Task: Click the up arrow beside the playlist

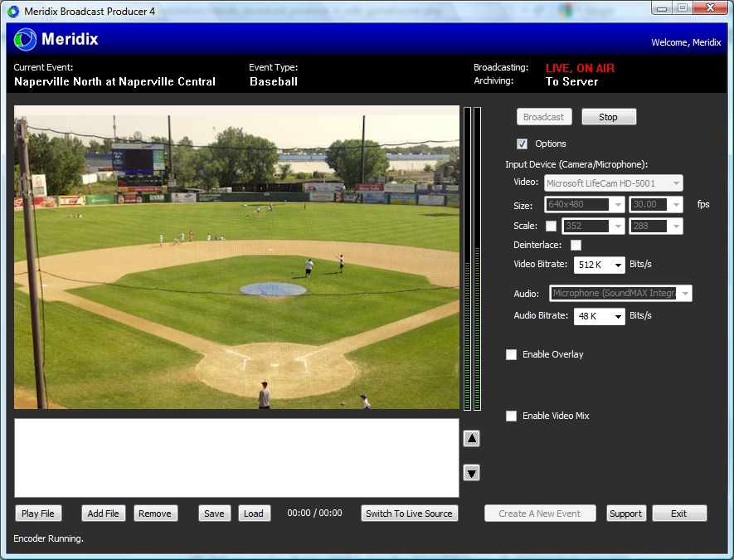Action: point(471,438)
